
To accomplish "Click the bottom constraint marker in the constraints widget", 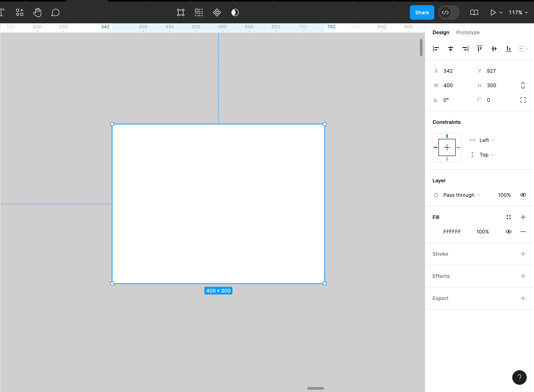I will tap(447, 159).
